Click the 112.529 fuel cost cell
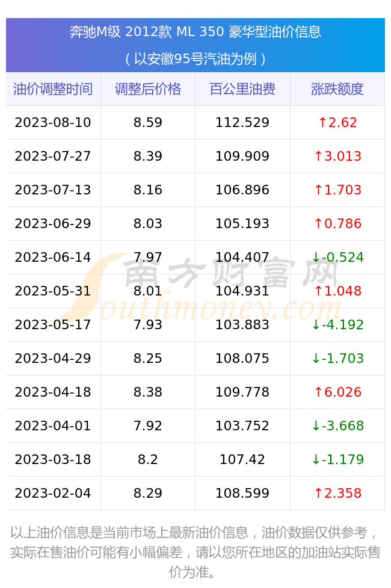The image size is (391, 588). click(x=242, y=123)
